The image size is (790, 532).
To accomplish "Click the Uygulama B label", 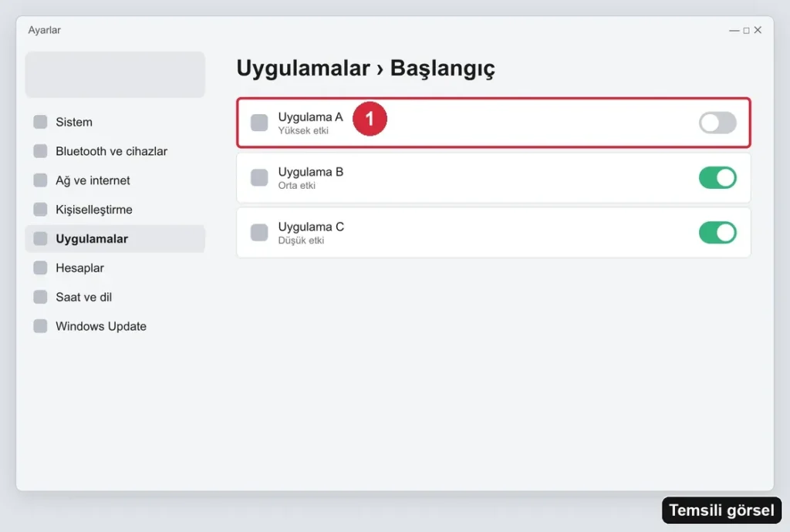I will tap(311, 172).
